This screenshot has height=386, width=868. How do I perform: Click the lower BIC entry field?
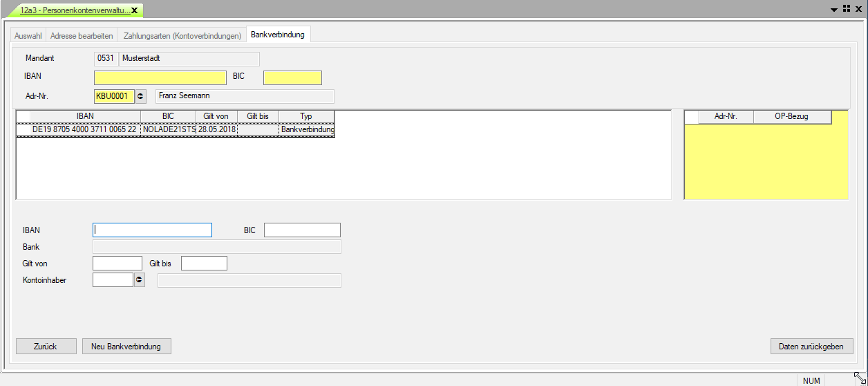point(302,230)
